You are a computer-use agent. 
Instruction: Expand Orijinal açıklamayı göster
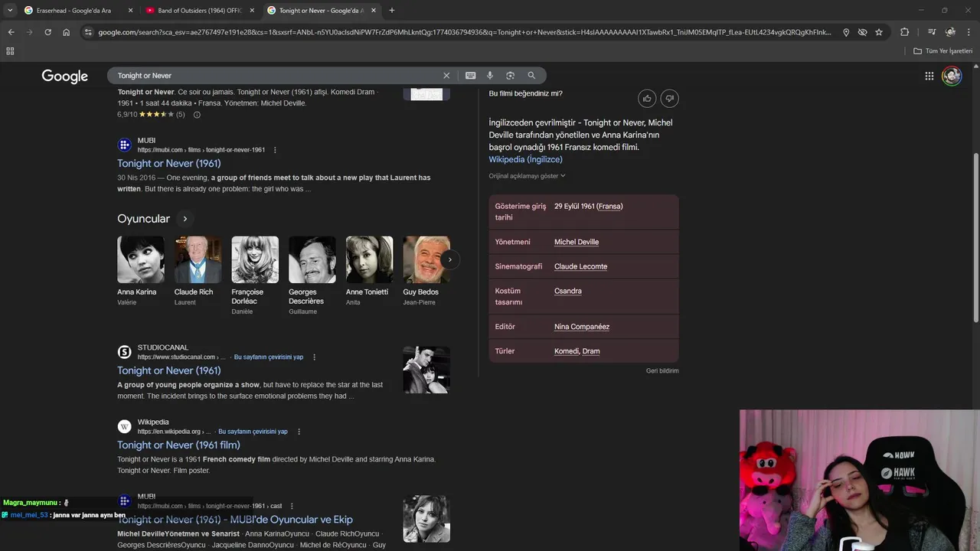click(x=527, y=176)
